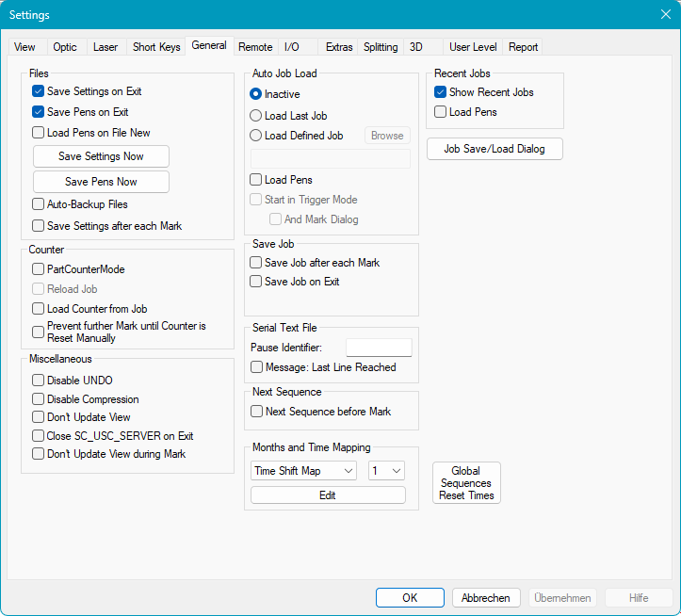
Task: Switch to the Laser tab
Action: tap(105, 47)
